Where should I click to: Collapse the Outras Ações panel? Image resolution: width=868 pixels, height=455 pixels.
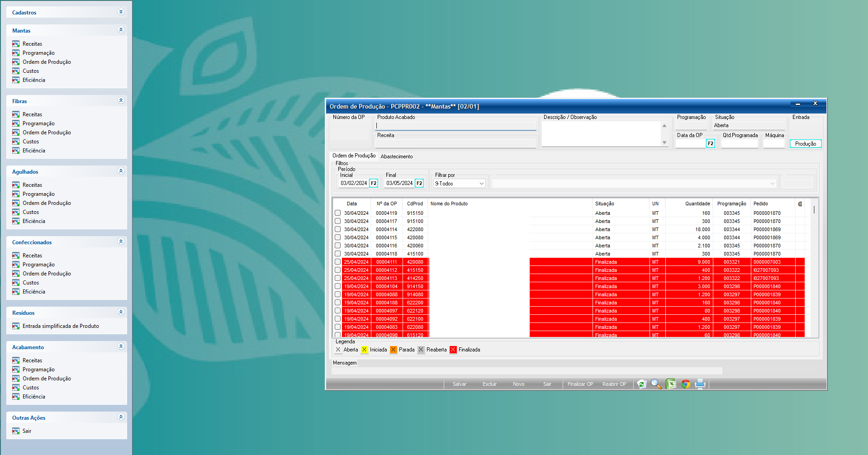coord(121,417)
